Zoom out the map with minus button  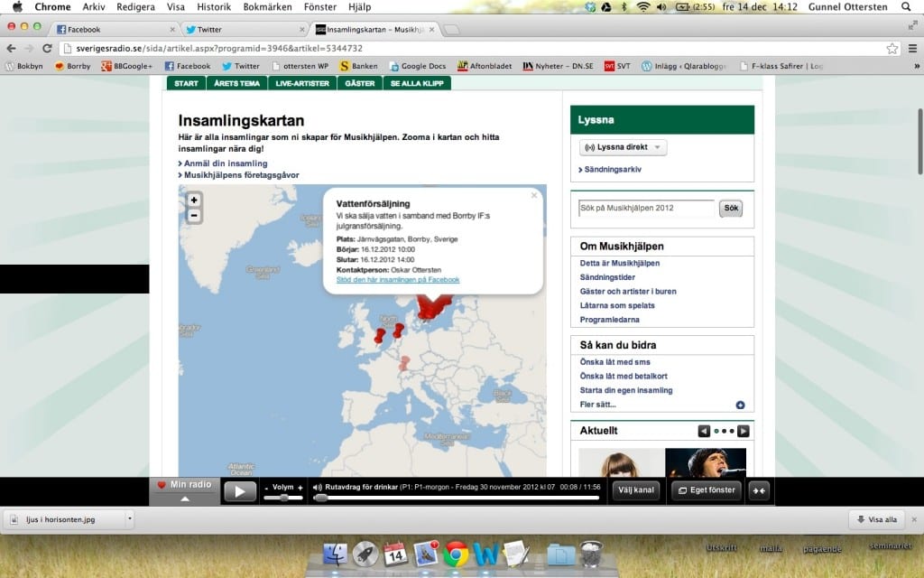click(194, 216)
